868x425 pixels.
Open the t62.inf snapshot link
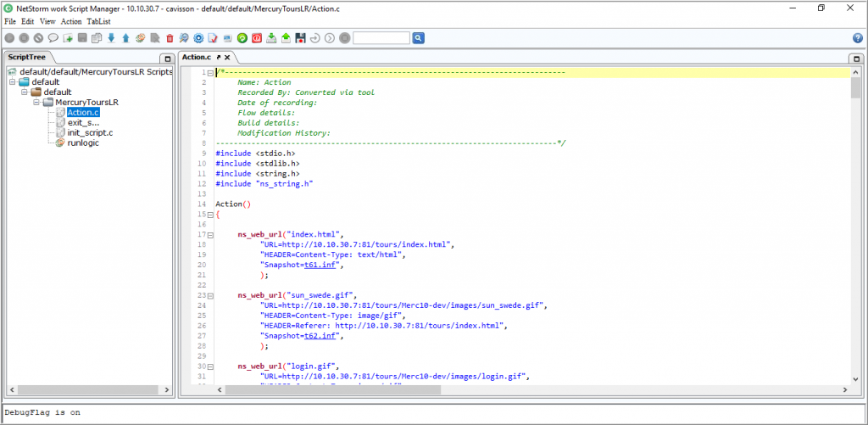(321, 336)
